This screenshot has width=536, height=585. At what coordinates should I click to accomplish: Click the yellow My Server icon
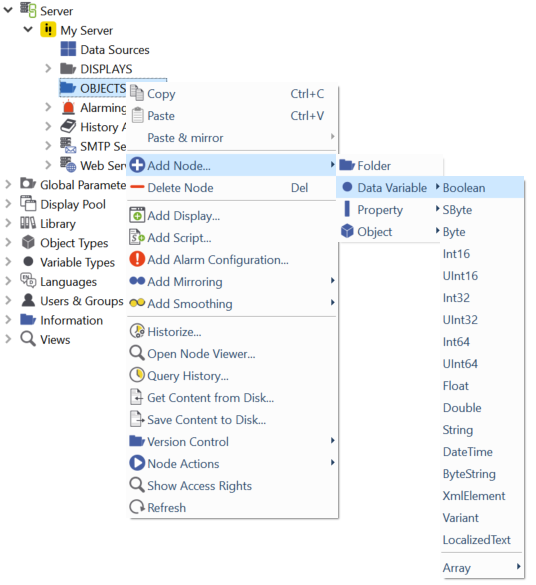click(x=48, y=29)
